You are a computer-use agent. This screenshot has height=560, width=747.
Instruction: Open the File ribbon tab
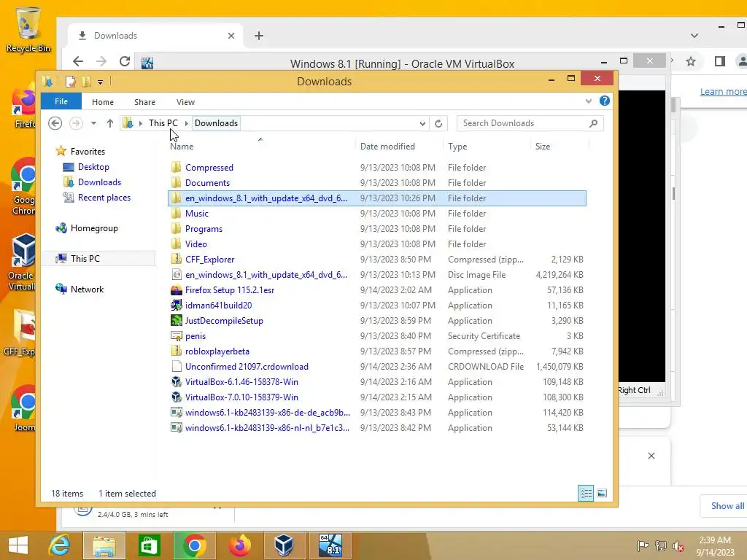click(x=61, y=101)
